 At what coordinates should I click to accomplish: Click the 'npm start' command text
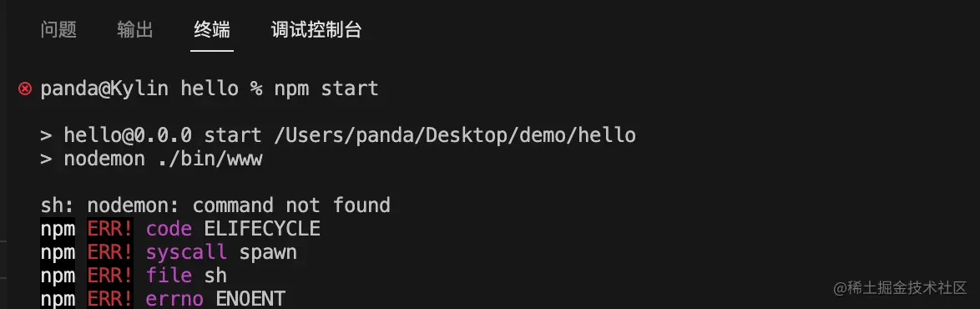click(326, 89)
